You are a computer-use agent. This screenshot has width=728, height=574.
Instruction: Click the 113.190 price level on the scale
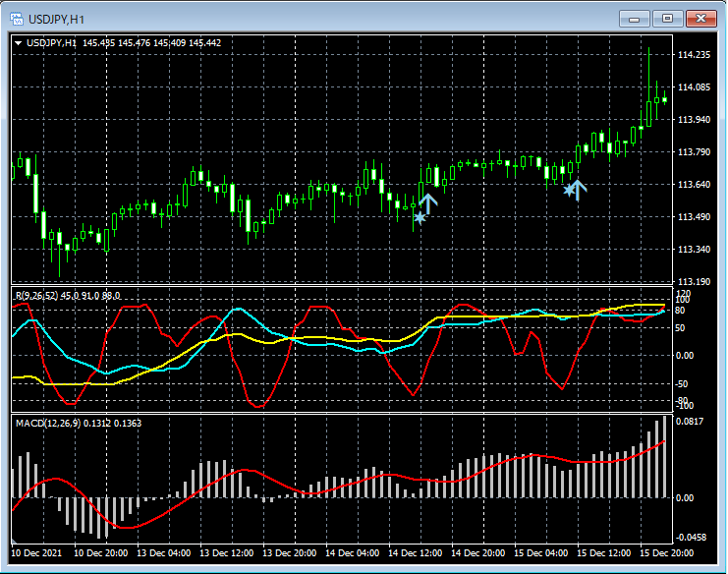tap(695, 281)
